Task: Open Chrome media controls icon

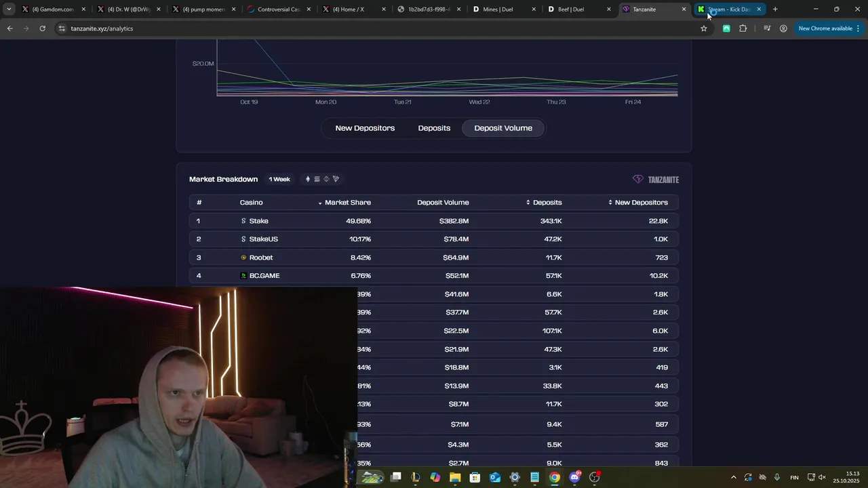Action: coord(767,28)
